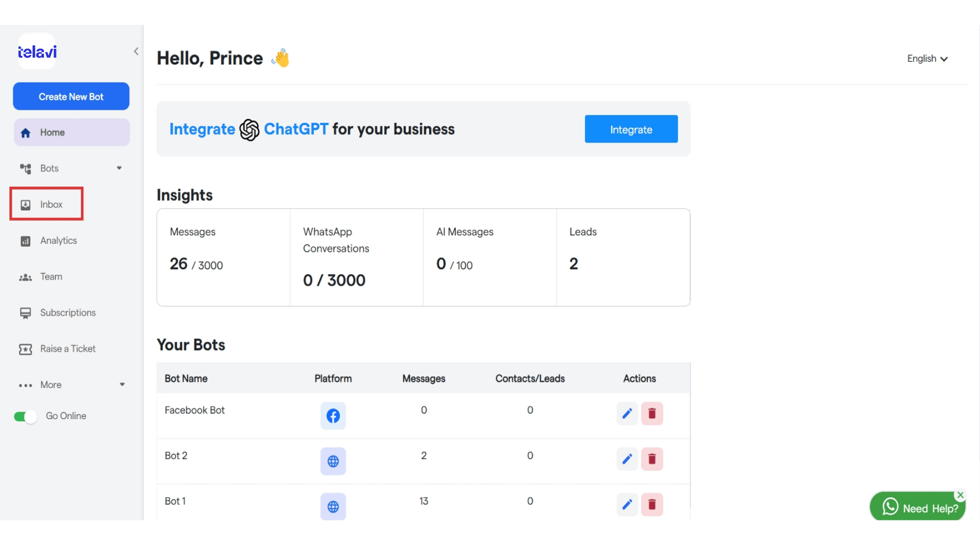The height and width of the screenshot is (553, 980).
Task: Open the English language dropdown
Action: click(x=927, y=59)
